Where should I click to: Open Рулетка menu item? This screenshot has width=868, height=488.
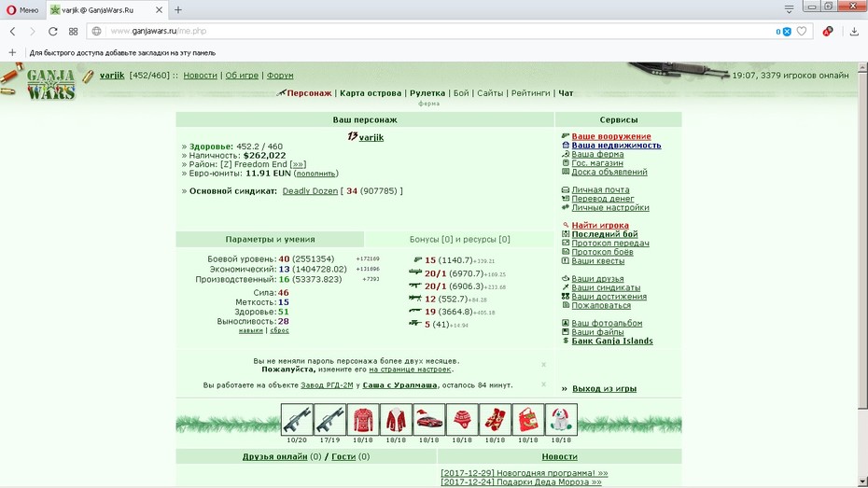(427, 93)
